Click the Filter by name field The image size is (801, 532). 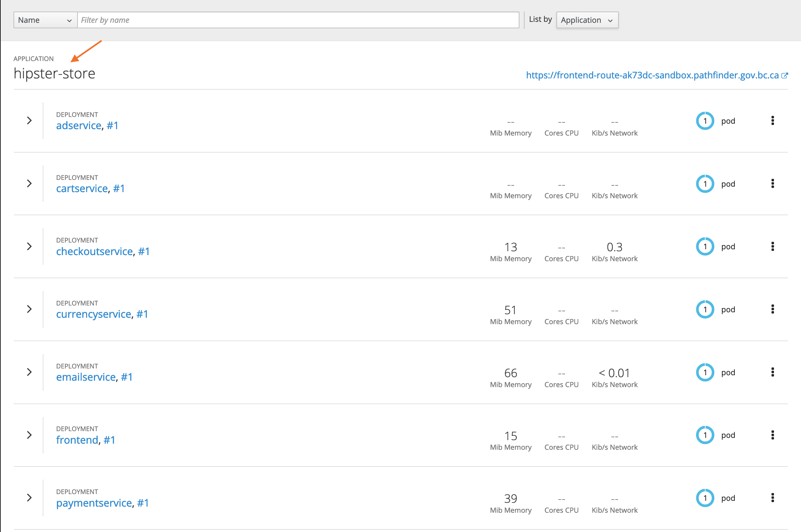coord(298,20)
